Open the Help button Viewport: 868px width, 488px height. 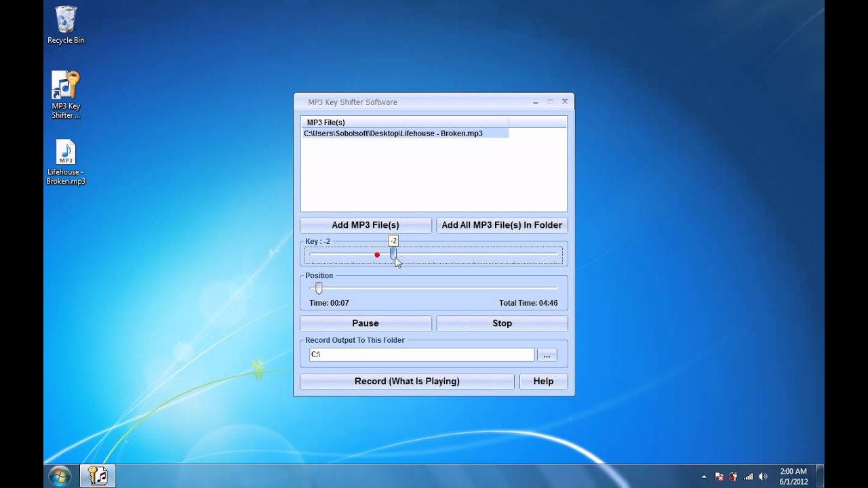[543, 381]
